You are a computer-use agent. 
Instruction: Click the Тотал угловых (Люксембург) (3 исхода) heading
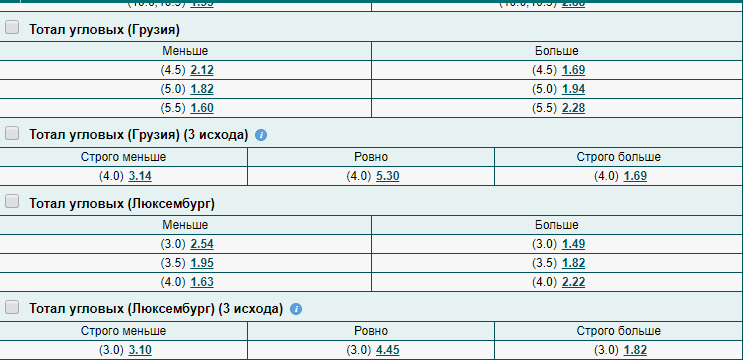pyautogui.click(x=156, y=310)
